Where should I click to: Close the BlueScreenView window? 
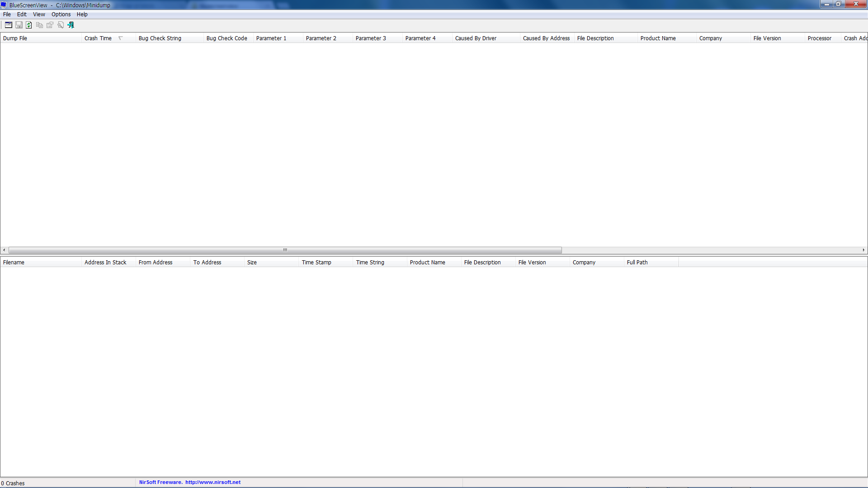pos(855,4)
